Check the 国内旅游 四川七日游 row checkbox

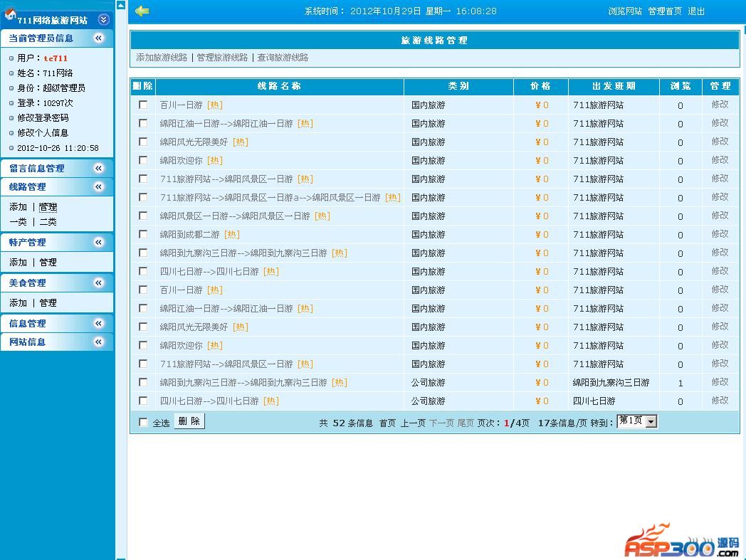click(x=143, y=271)
